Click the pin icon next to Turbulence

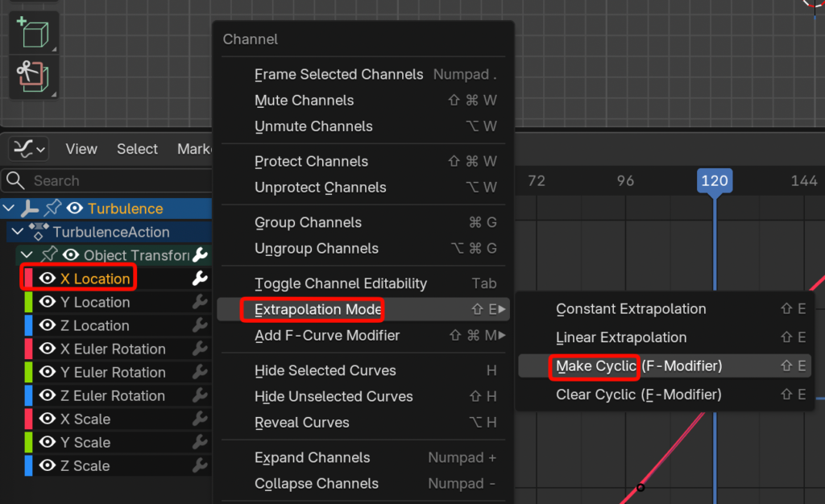[52, 209]
